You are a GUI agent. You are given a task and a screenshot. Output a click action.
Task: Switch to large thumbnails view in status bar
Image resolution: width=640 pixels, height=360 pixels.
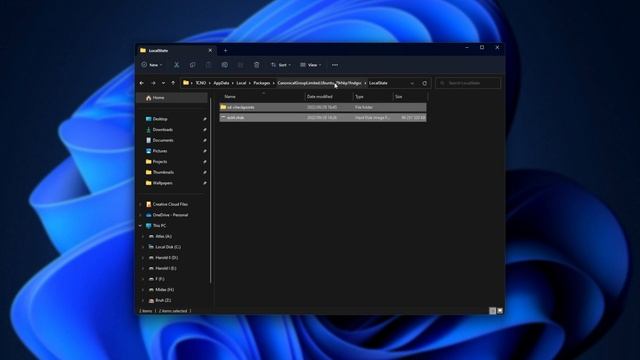pos(500,311)
